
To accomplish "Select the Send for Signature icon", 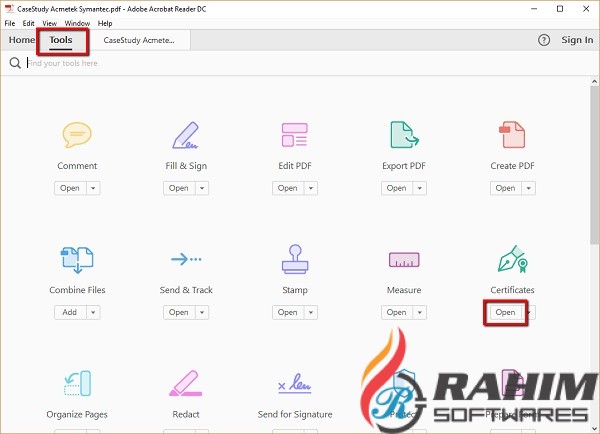I will pyautogui.click(x=295, y=383).
